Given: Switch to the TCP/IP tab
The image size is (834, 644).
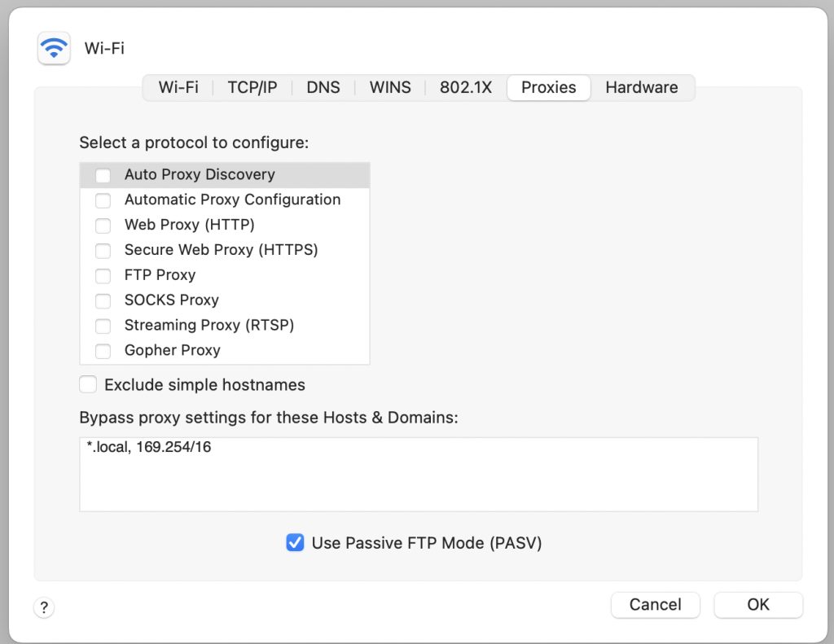Looking at the screenshot, I should [x=252, y=88].
